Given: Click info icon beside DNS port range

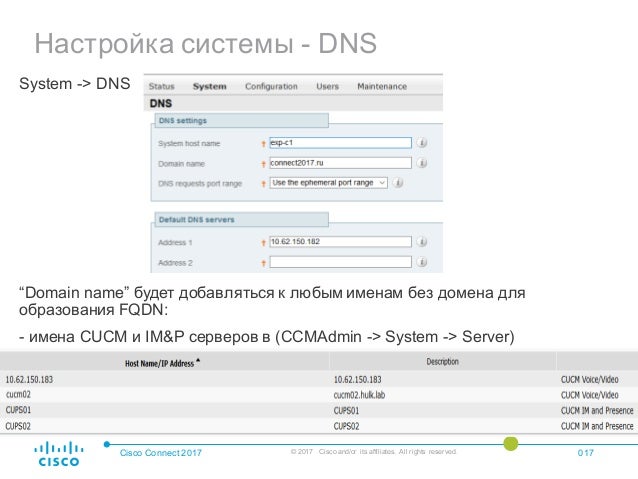Looking at the screenshot, I should pyautogui.click(x=398, y=183).
